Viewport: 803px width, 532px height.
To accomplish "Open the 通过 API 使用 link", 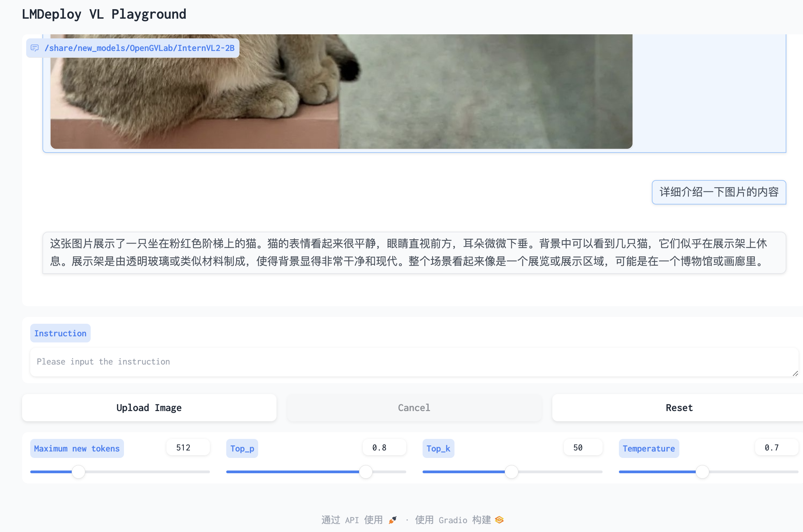I will pyautogui.click(x=352, y=520).
